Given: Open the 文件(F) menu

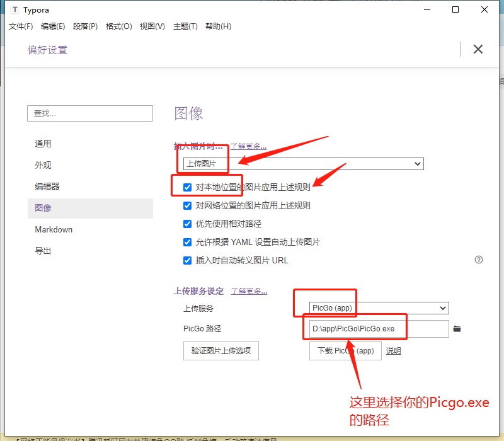Looking at the screenshot, I should 21,26.
